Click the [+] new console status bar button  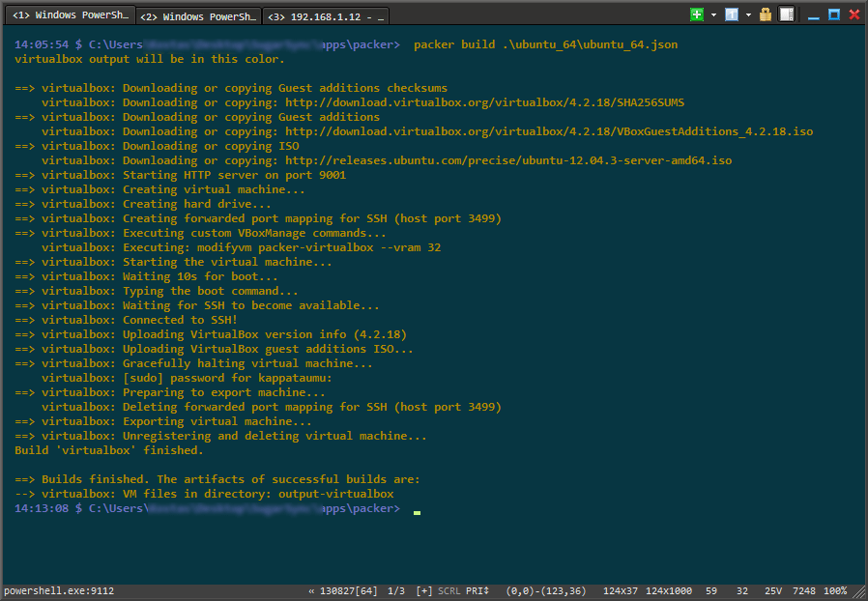coord(424,591)
